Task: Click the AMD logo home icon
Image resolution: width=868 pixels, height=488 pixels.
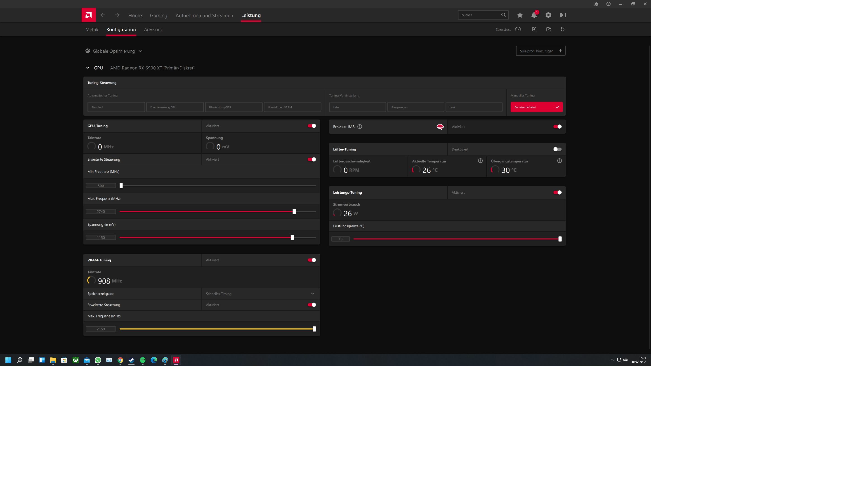Action: 89,15
